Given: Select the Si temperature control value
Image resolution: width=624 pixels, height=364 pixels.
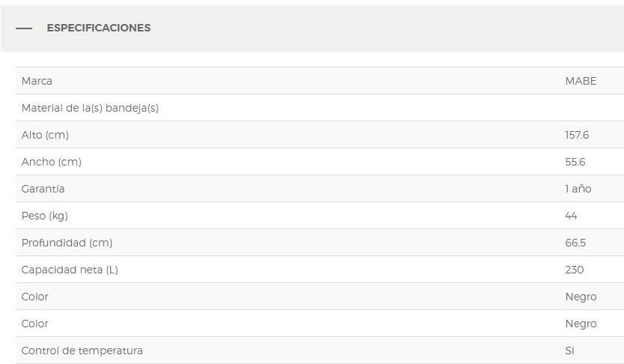Looking at the screenshot, I should (569, 351).
